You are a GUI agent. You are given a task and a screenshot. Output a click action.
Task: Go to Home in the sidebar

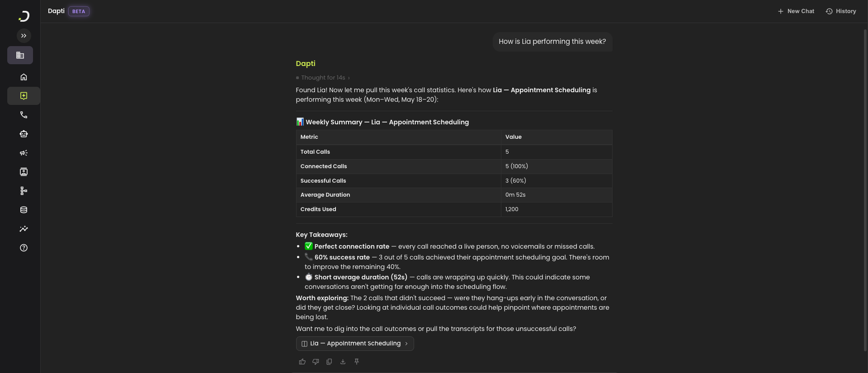24,77
